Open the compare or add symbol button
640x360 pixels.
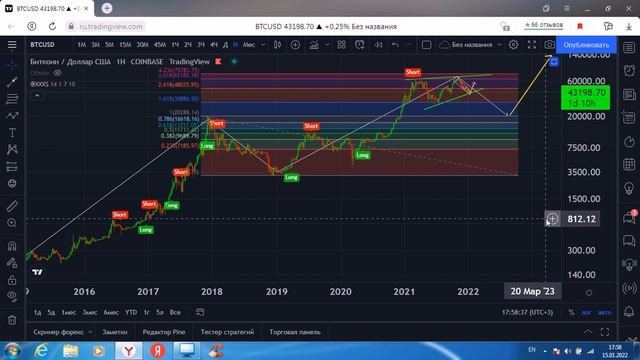coord(295,45)
